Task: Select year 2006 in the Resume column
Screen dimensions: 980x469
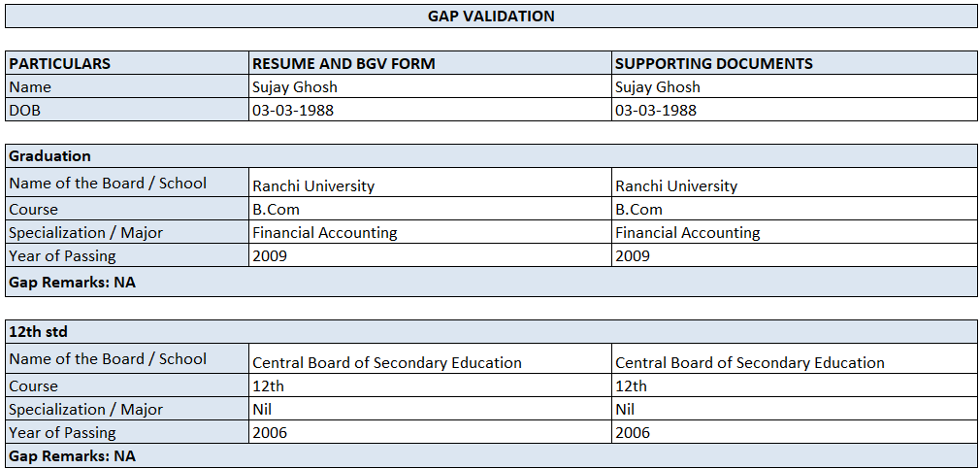Action: click(270, 433)
